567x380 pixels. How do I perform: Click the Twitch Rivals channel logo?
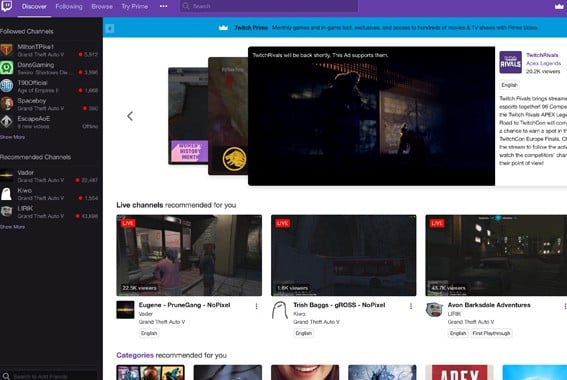point(510,62)
